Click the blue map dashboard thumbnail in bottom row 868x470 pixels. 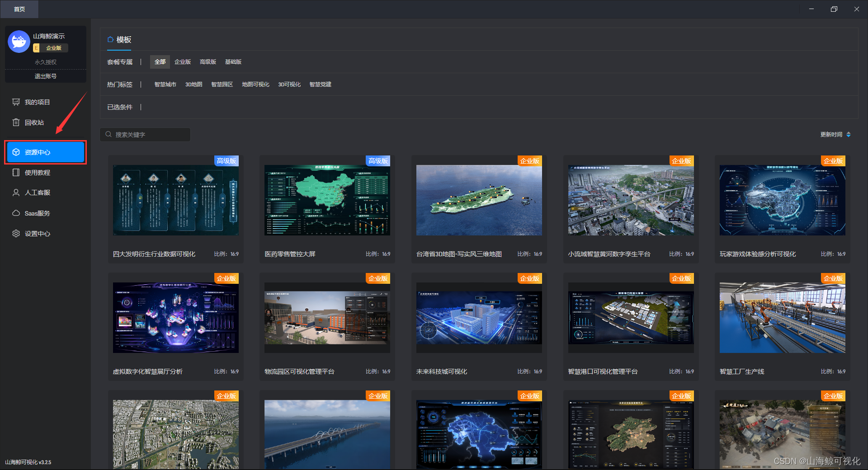pos(479,434)
